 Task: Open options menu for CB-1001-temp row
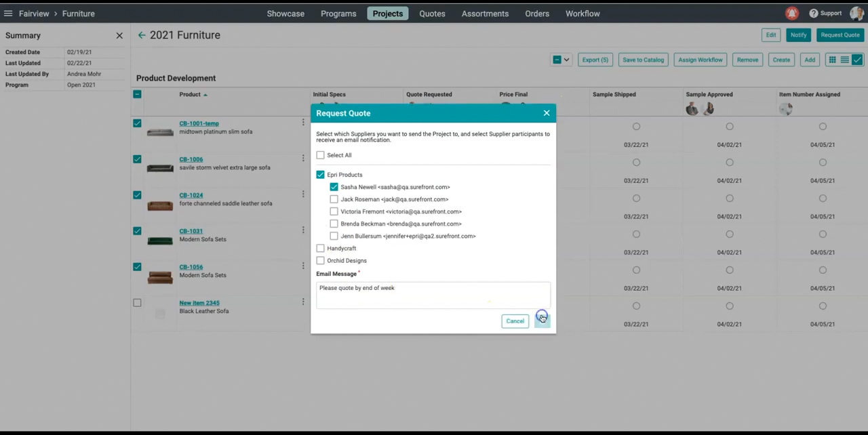[303, 123]
